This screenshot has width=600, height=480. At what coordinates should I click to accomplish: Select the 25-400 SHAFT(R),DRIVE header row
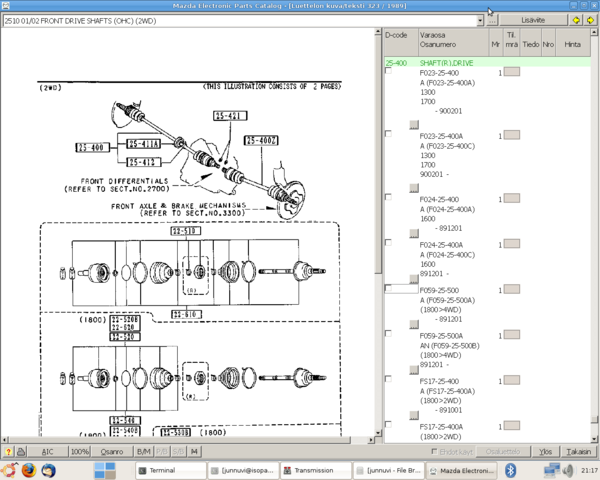tap(487, 62)
